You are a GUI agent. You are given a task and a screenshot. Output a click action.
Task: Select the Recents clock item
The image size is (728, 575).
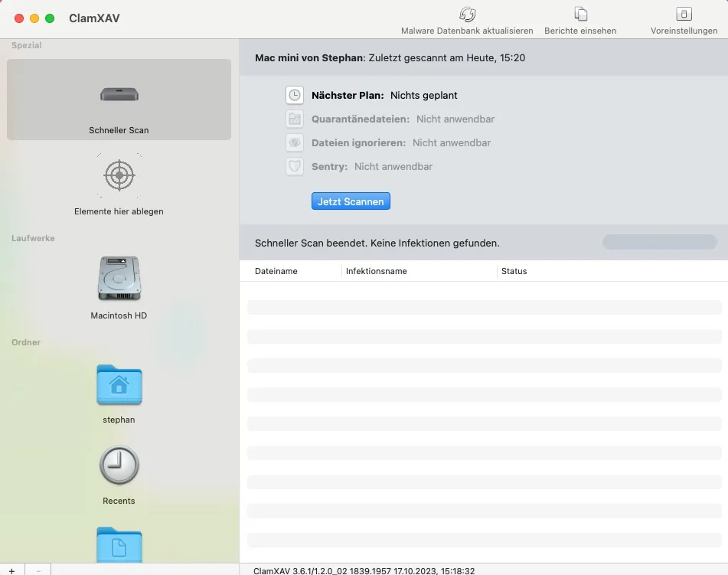click(119, 465)
